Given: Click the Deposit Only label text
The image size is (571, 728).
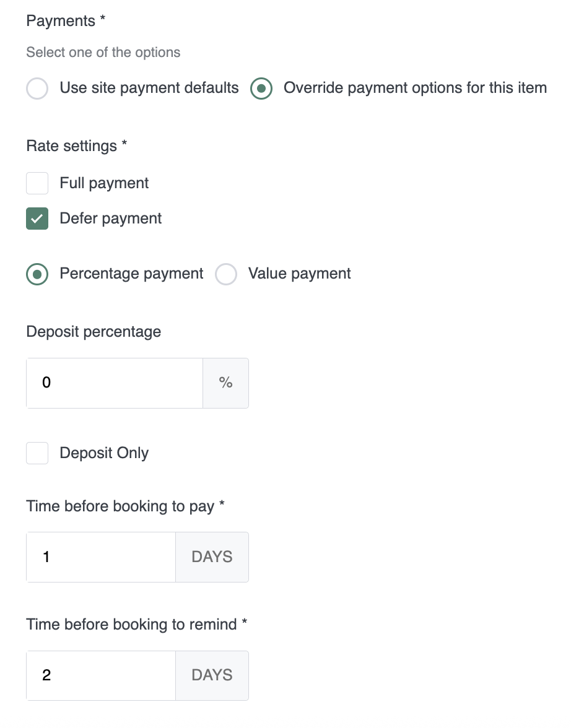Looking at the screenshot, I should click(104, 453).
